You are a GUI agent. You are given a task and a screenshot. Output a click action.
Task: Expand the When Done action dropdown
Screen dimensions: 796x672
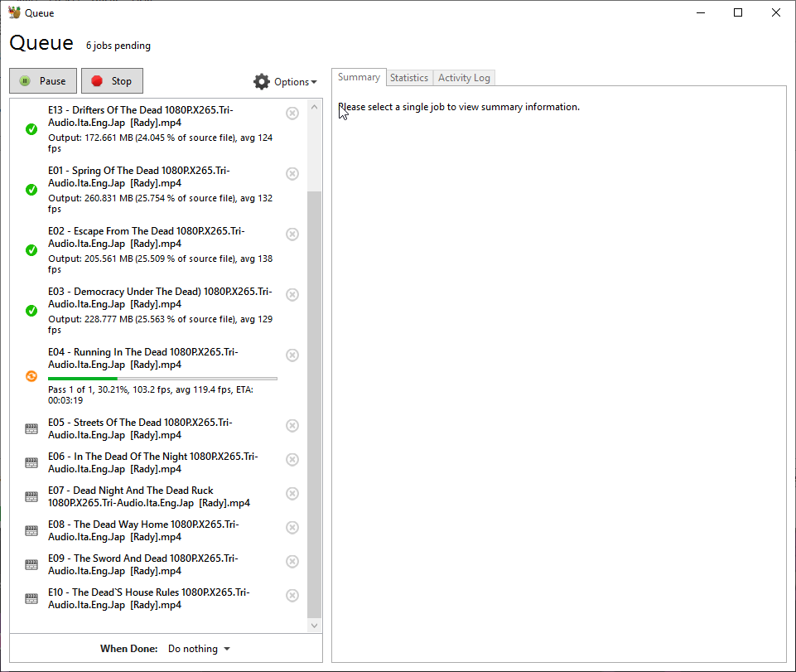click(199, 649)
